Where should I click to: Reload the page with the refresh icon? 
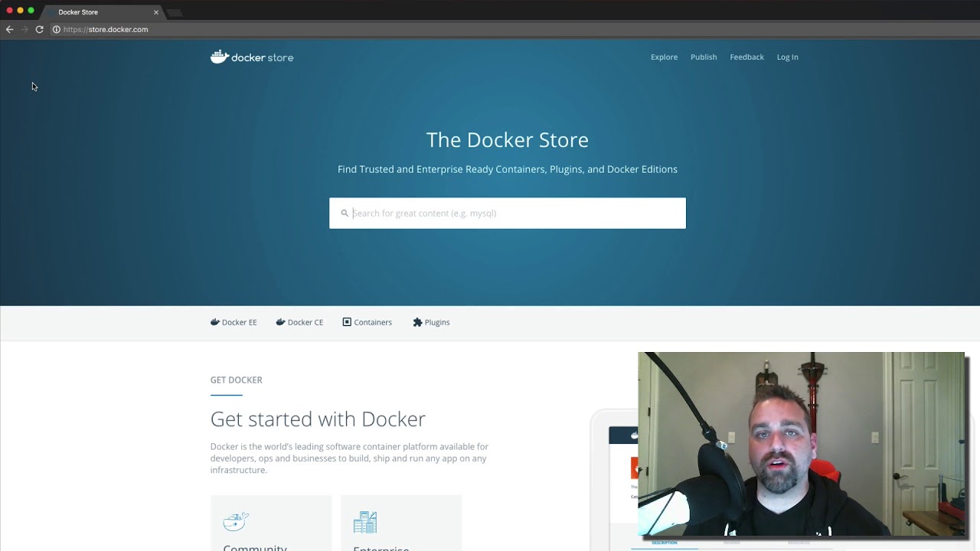click(x=40, y=29)
